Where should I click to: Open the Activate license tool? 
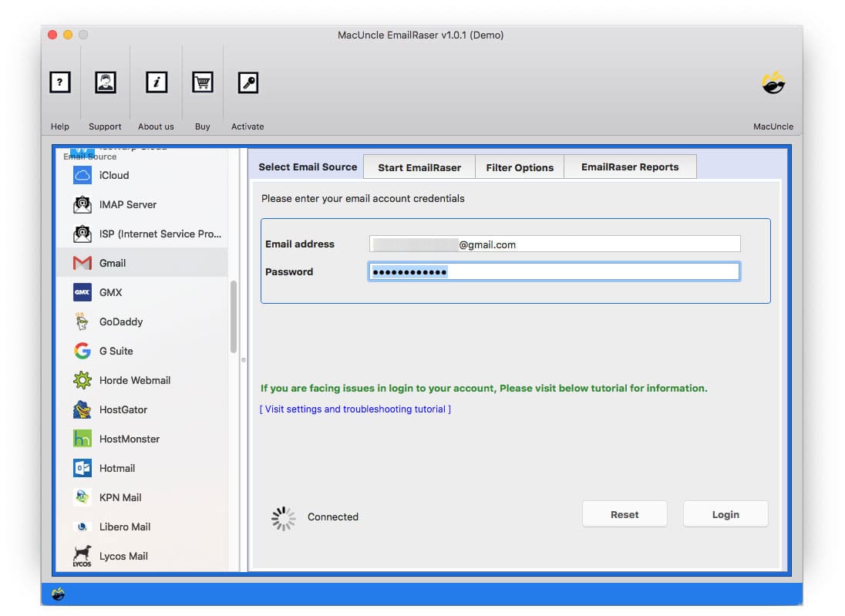pos(247,82)
